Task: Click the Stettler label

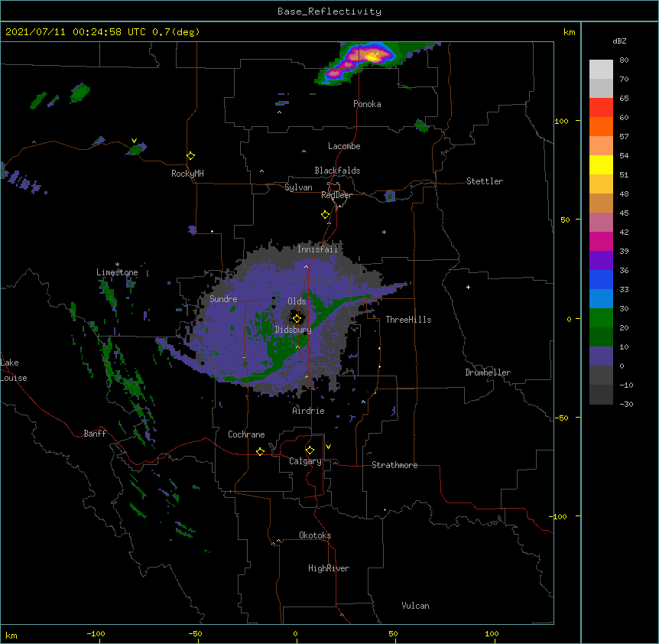Action: tap(485, 181)
